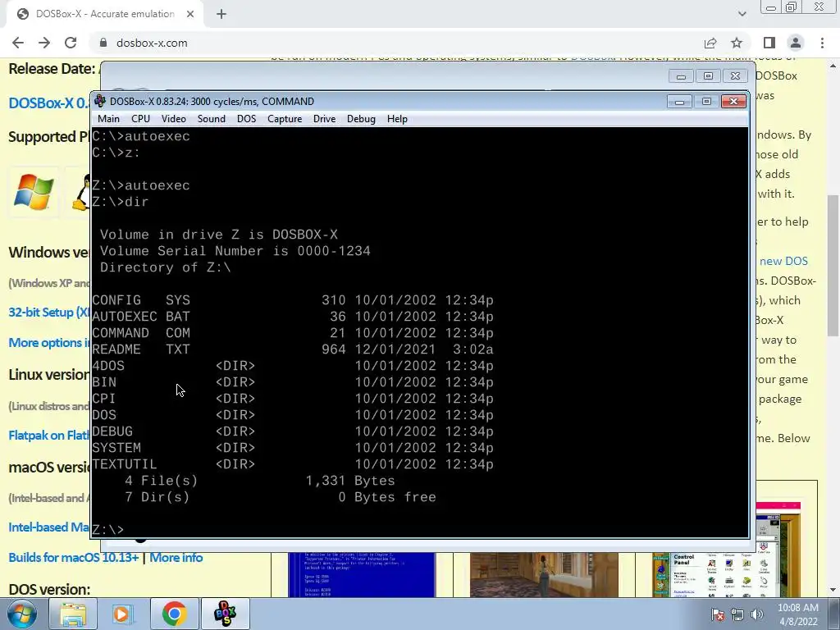The height and width of the screenshot is (630, 840).
Task: Reload the dosbox-x.com page
Action: pyautogui.click(x=71, y=43)
